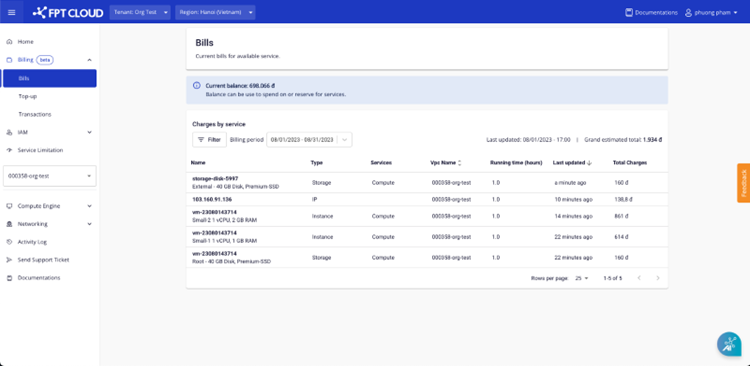Click the beta badge next to Billing
Viewport: 750px width, 366px height.
pos(45,60)
